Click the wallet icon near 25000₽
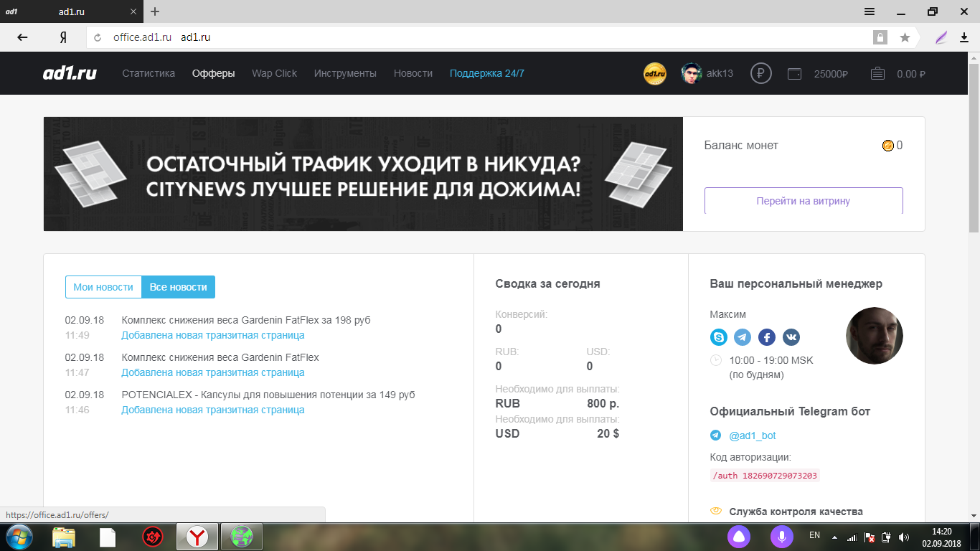 794,73
